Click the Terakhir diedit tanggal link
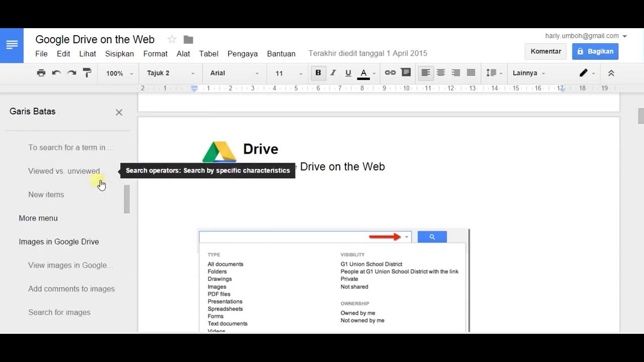The image size is (644, 362). click(x=368, y=53)
